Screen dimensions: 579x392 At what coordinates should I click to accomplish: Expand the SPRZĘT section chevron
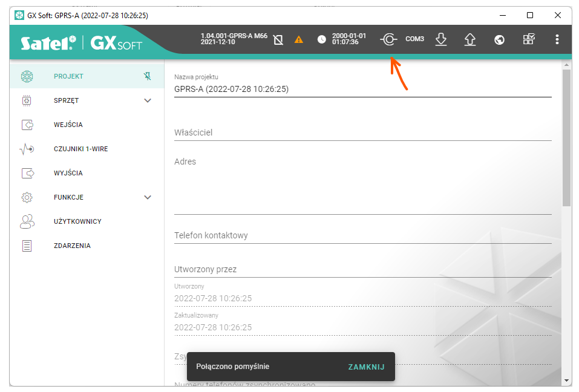148,100
